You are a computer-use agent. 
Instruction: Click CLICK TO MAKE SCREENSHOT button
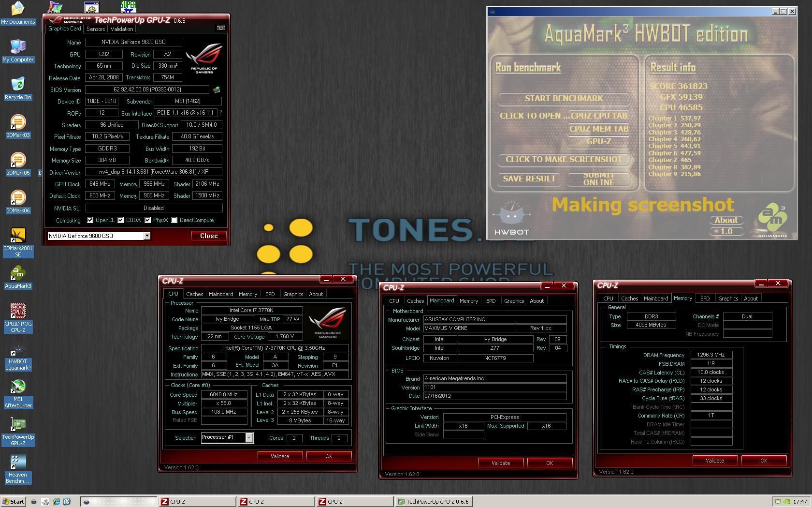564,159
